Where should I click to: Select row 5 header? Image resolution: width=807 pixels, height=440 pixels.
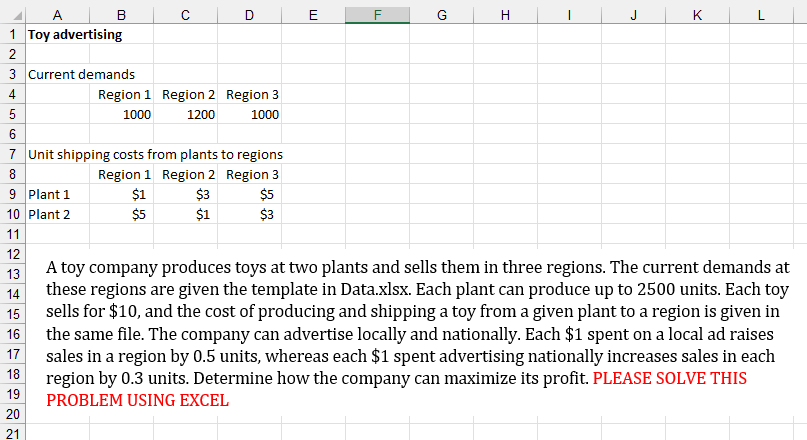pos(12,114)
